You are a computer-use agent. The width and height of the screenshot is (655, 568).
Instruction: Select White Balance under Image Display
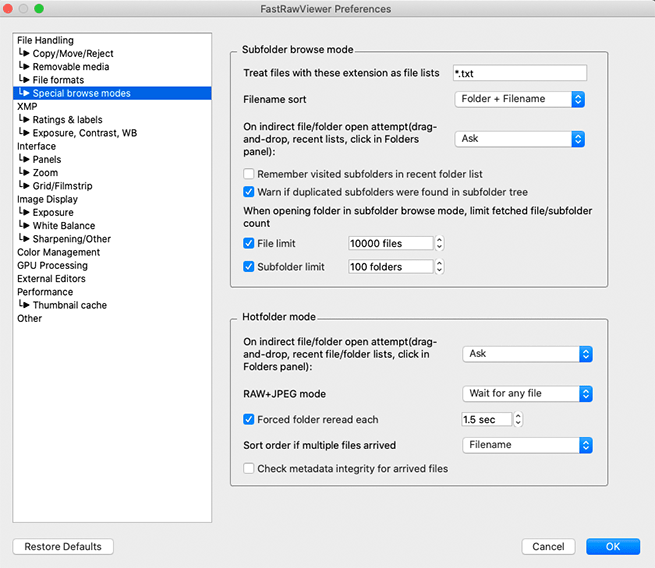tap(64, 226)
